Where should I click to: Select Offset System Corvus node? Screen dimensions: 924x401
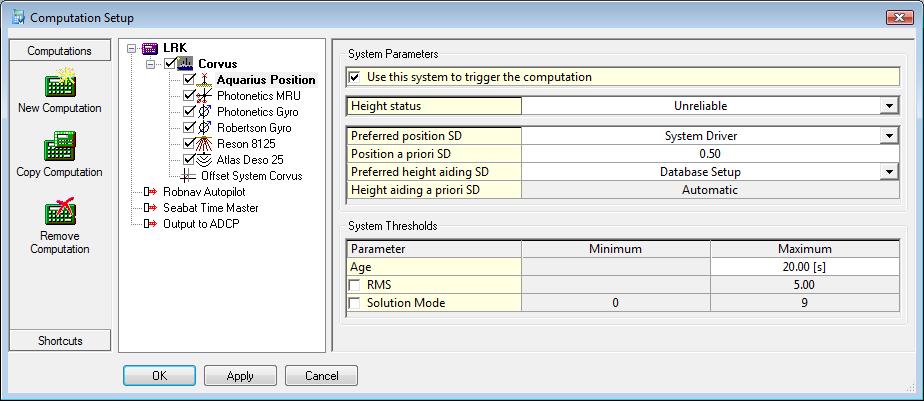point(259,176)
